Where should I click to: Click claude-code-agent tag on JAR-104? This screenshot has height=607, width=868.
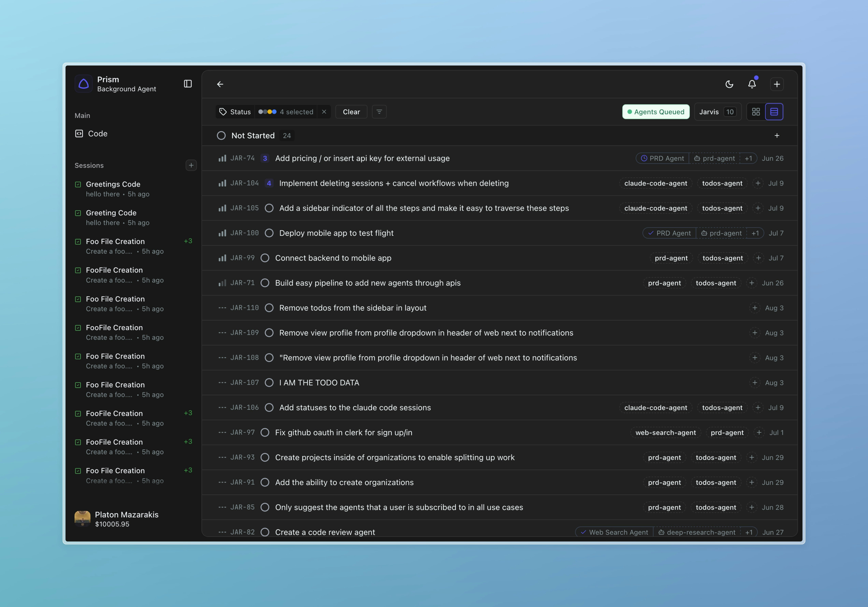point(656,183)
